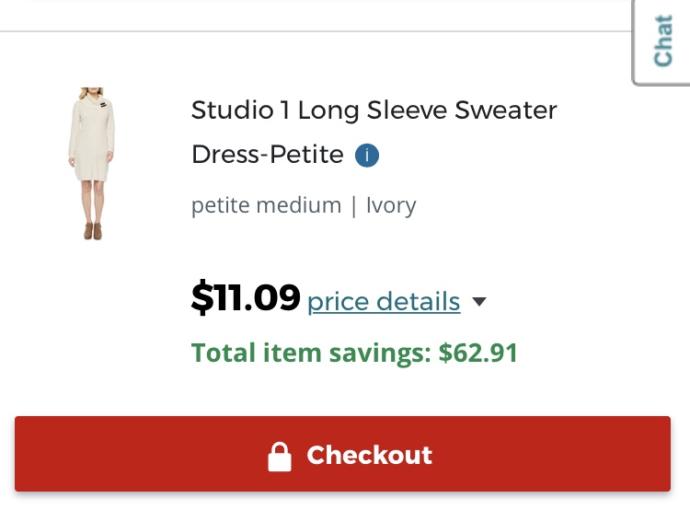Image resolution: width=690 pixels, height=510 pixels.
Task: Click the $62.91 savings amount
Action: [x=478, y=353]
